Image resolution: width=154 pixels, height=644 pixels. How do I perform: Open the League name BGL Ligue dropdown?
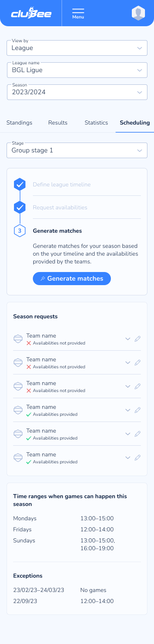(77, 70)
